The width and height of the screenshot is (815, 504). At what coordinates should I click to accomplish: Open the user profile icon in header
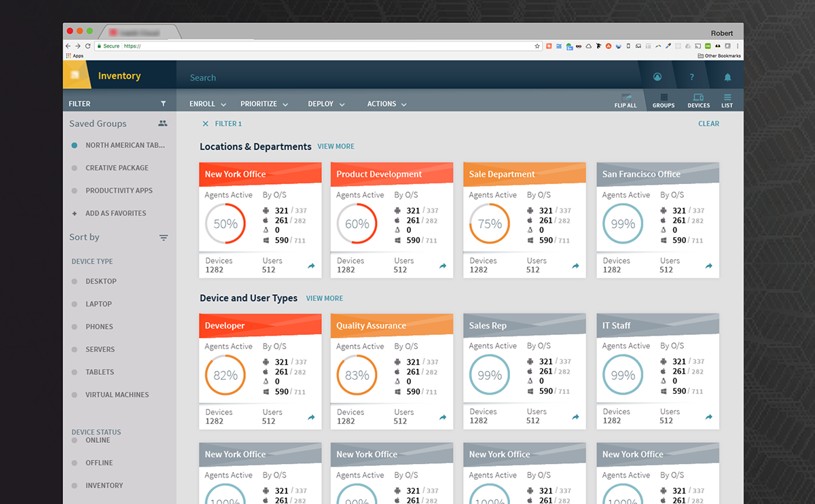(657, 77)
